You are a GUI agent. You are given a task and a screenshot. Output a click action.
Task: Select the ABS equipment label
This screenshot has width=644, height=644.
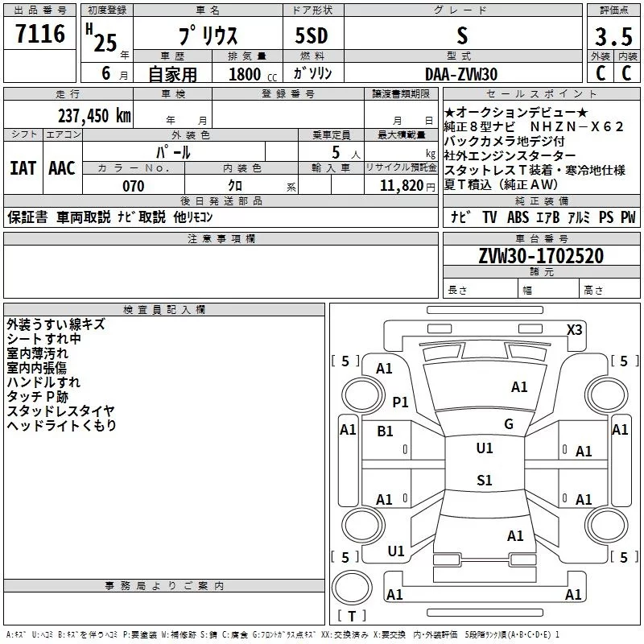(x=518, y=217)
